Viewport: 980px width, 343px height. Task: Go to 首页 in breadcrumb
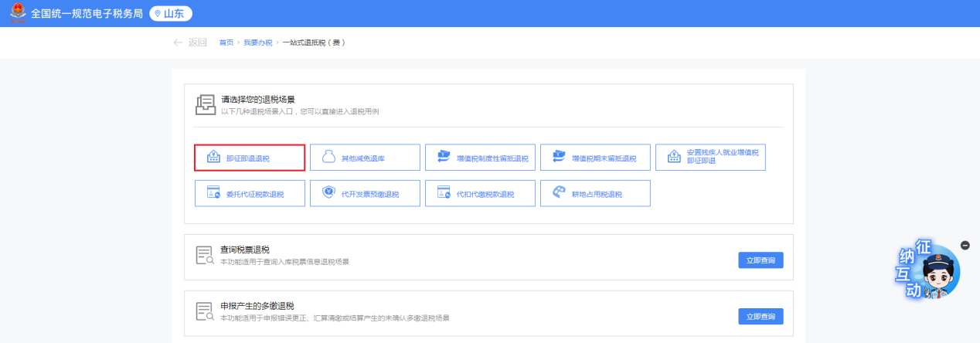pos(226,42)
